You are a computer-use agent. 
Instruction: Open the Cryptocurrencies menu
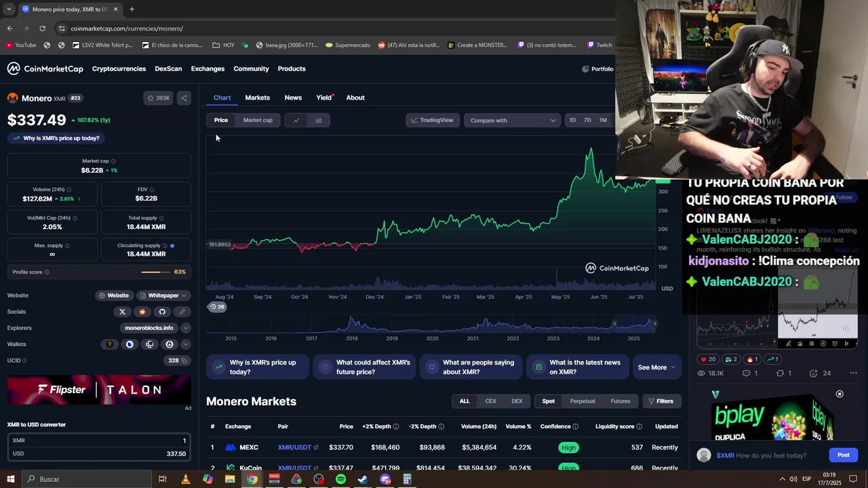[x=119, y=68]
